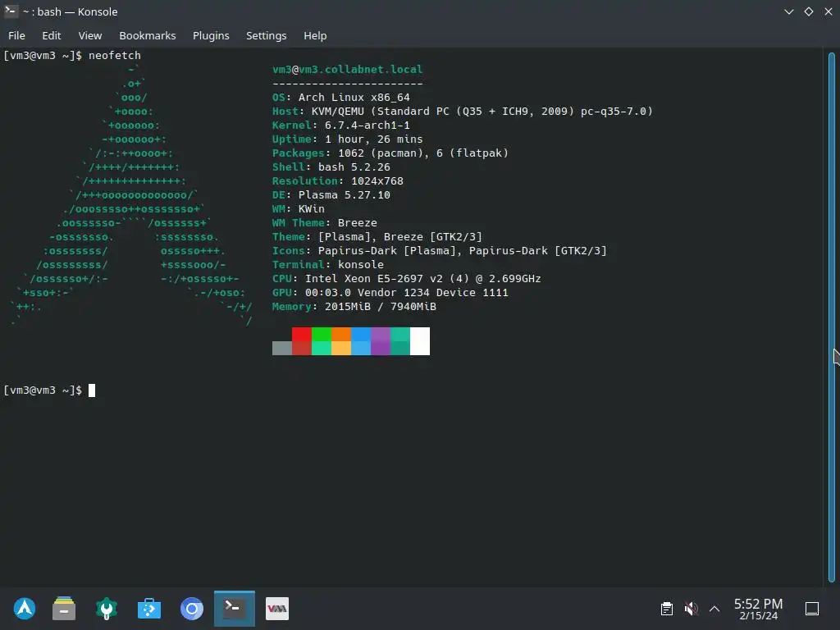Minimize the Konsole window
Image resolution: width=840 pixels, height=630 pixels.
click(789, 11)
